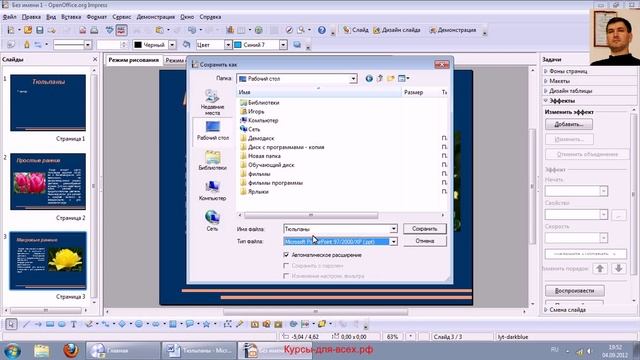640x360 pixels.
Task: Select the Rectangle drawing tool
Action: [50, 324]
